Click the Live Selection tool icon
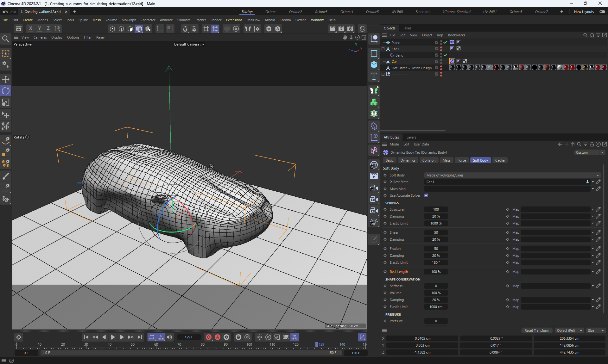Screen dimensions: 608x364 (x=6, y=53)
